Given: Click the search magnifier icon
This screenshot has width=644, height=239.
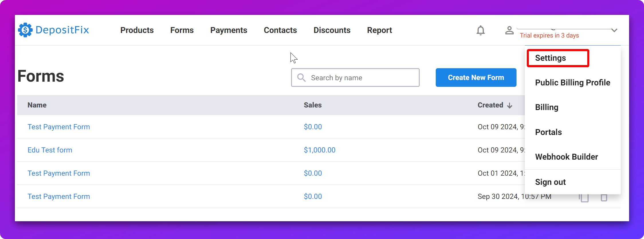Looking at the screenshot, I should 301,77.
